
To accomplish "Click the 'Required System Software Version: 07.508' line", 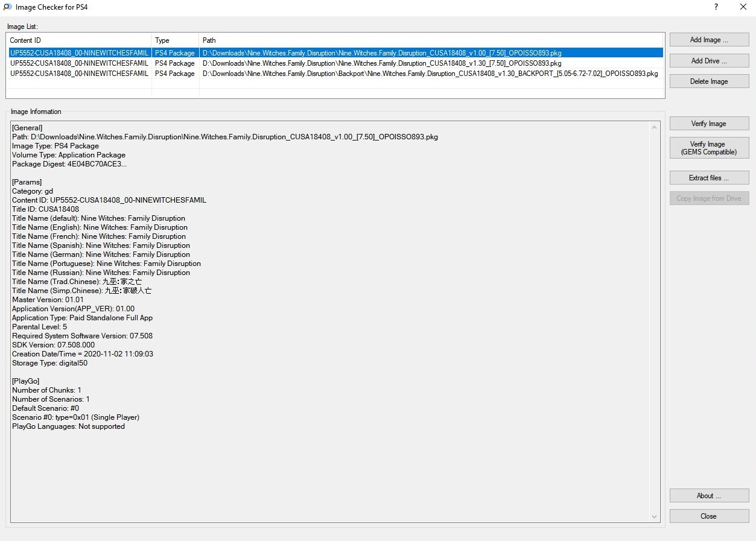I will pyautogui.click(x=82, y=336).
